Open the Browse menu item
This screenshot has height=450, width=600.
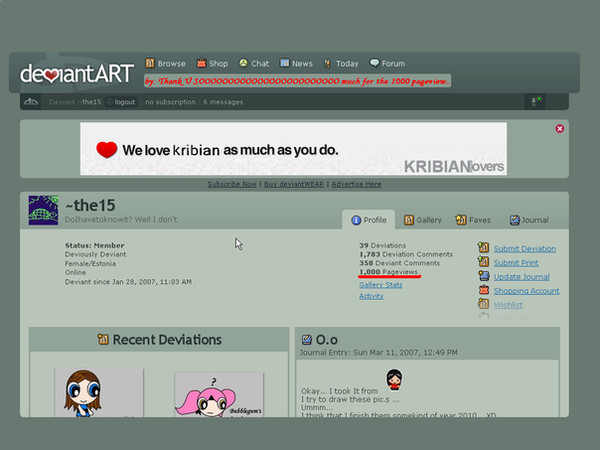(171, 64)
